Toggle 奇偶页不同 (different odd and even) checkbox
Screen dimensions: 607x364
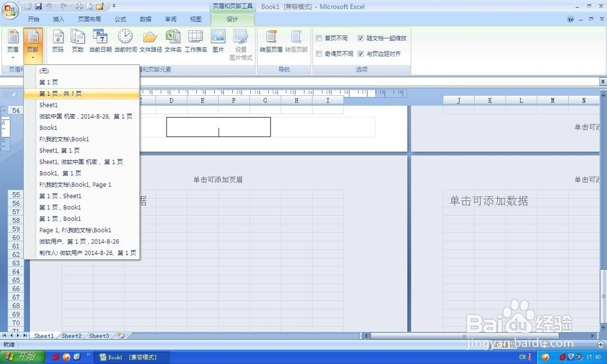[319, 54]
